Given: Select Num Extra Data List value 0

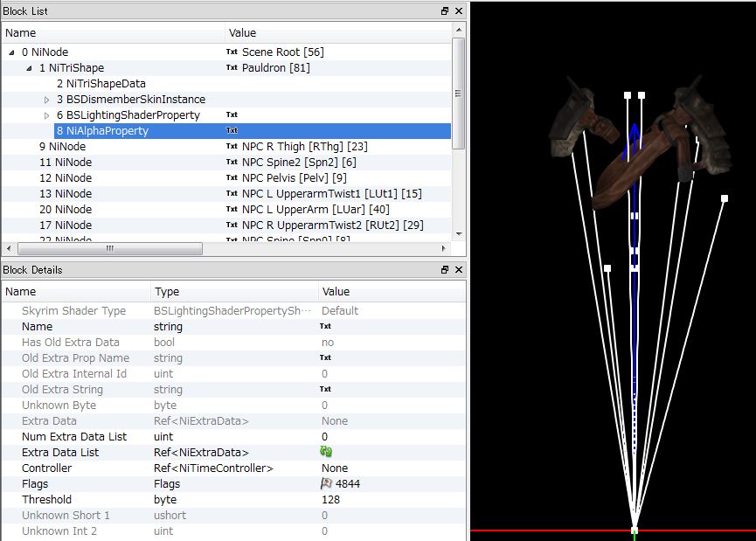Looking at the screenshot, I should point(324,437).
